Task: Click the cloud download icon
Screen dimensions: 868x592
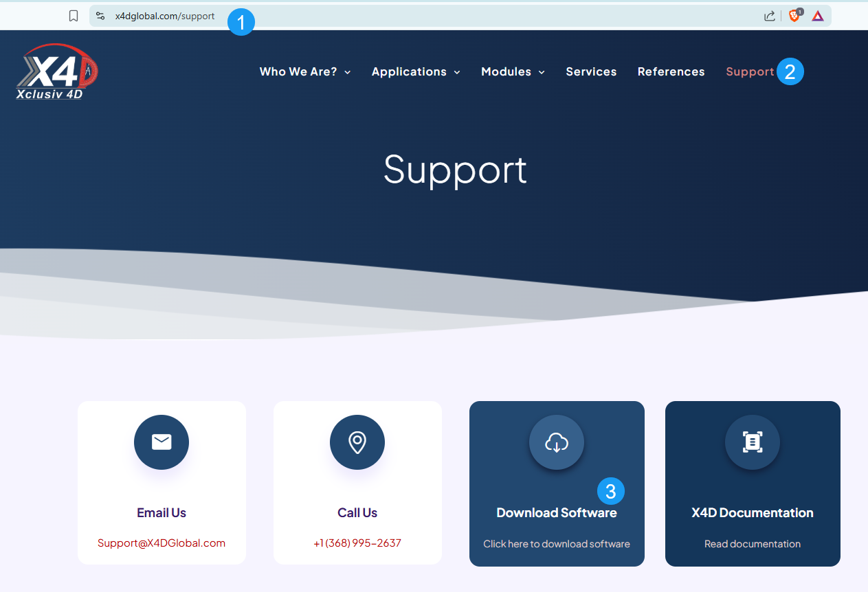Action: (556, 443)
